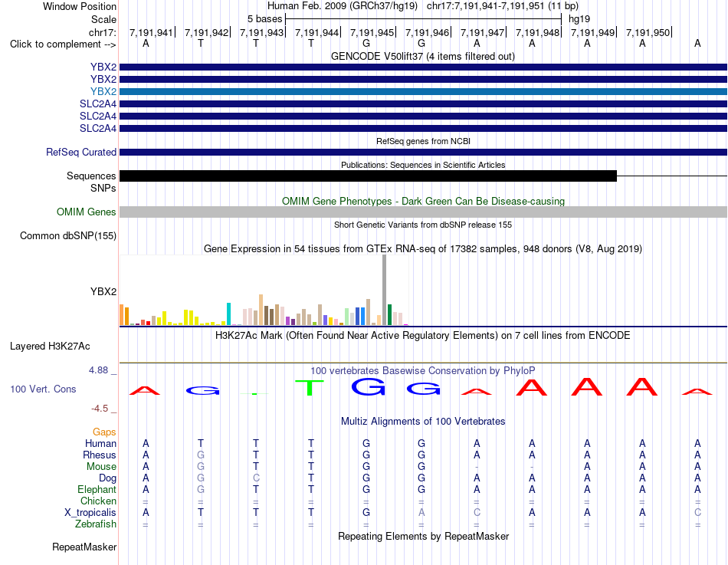The width and height of the screenshot is (728, 565).
Task: Open the GENCODE V50lift37 track title
Action: click(x=422, y=56)
